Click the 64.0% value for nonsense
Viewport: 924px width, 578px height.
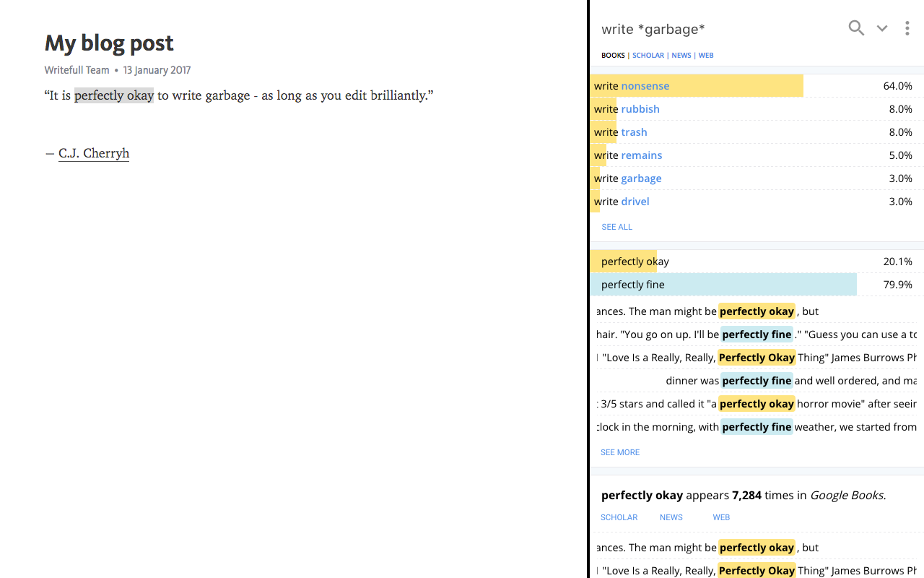[x=897, y=86]
